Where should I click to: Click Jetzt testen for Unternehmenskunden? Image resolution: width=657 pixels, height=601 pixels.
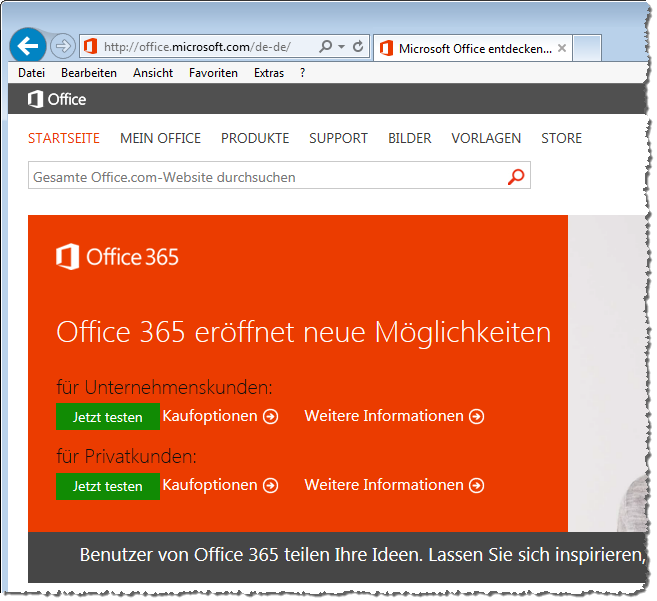(x=108, y=417)
